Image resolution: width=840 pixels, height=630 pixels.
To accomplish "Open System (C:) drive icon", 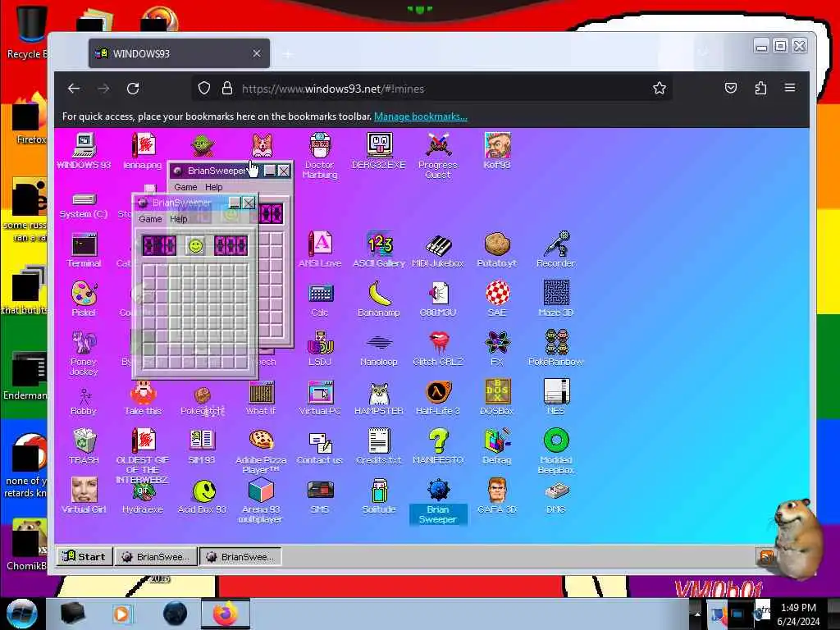I will (84, 206).
